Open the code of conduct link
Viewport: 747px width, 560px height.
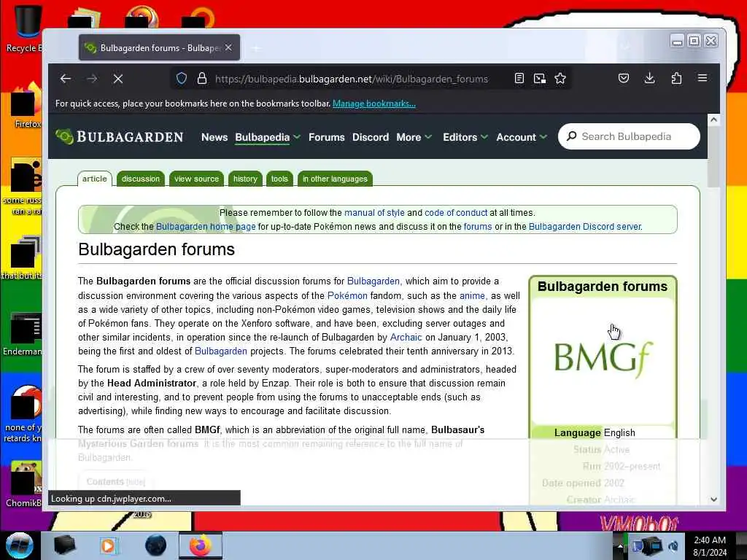pyautogui.click(x=456, y=212)
